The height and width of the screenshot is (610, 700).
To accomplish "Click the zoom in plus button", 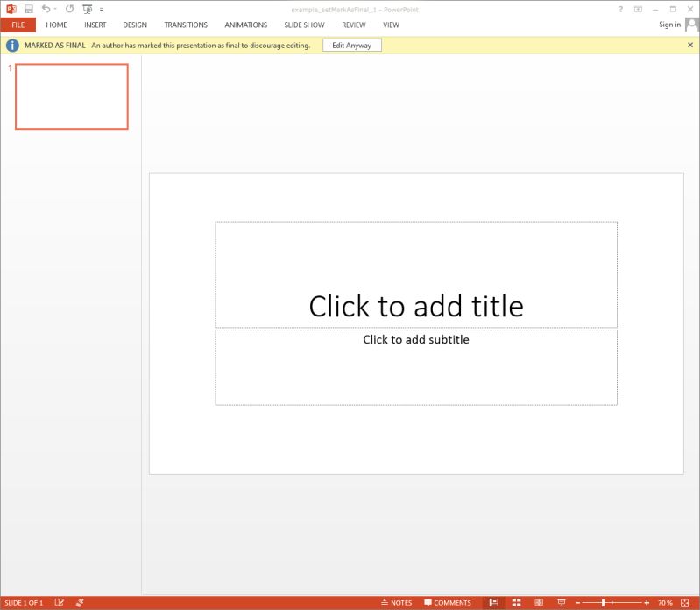I will (647, 603).
